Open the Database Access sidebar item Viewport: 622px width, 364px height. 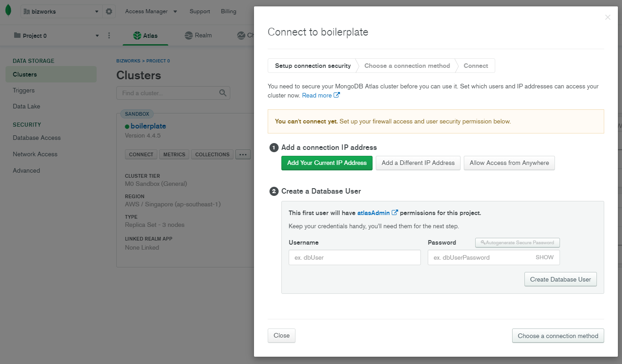click(x=36, y=138)
